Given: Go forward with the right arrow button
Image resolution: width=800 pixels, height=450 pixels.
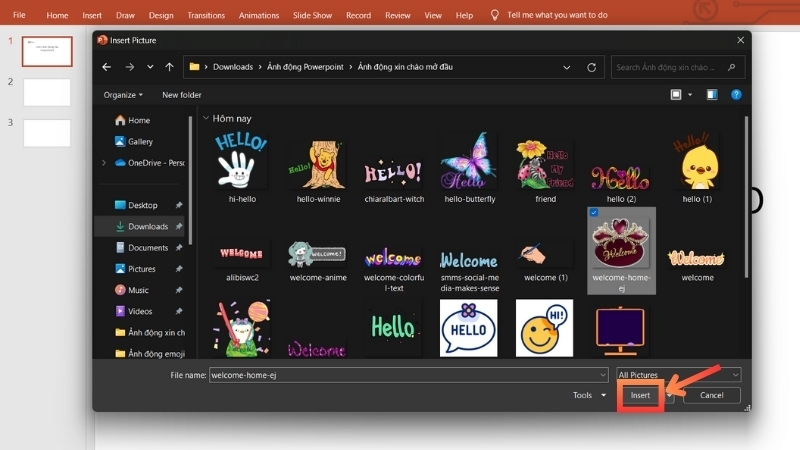Looking at the screenshot, I should coord(130,67).
